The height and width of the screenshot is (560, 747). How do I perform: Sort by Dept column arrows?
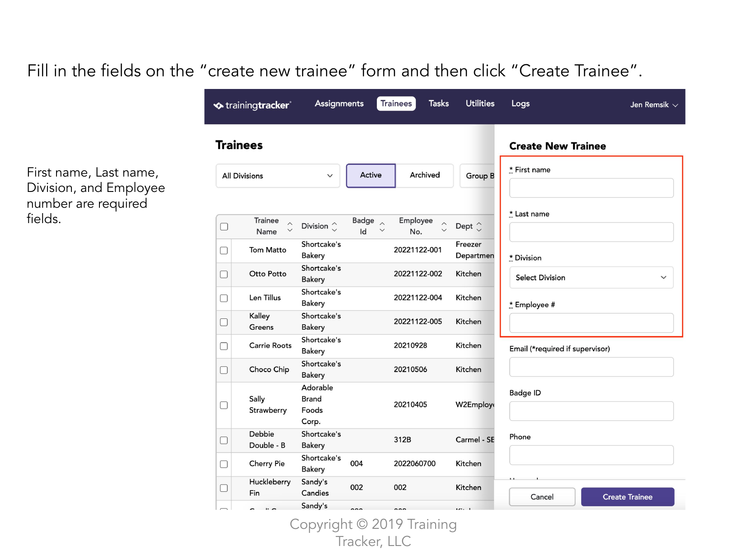point(479,226)
